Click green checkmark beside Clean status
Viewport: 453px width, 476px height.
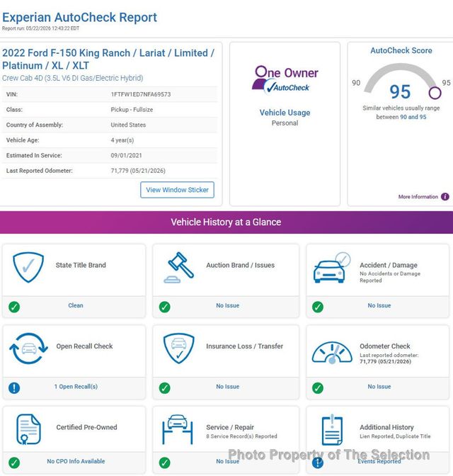(x=14, y=307)
